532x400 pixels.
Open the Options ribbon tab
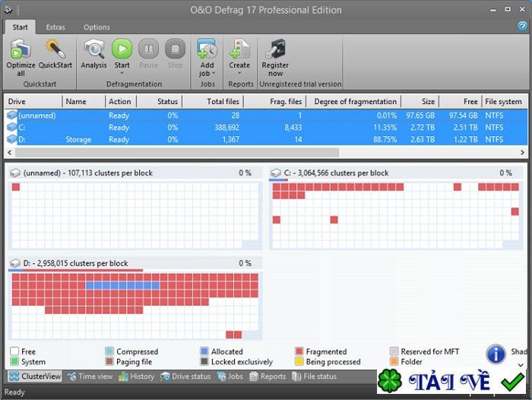(x=97, y=27)
